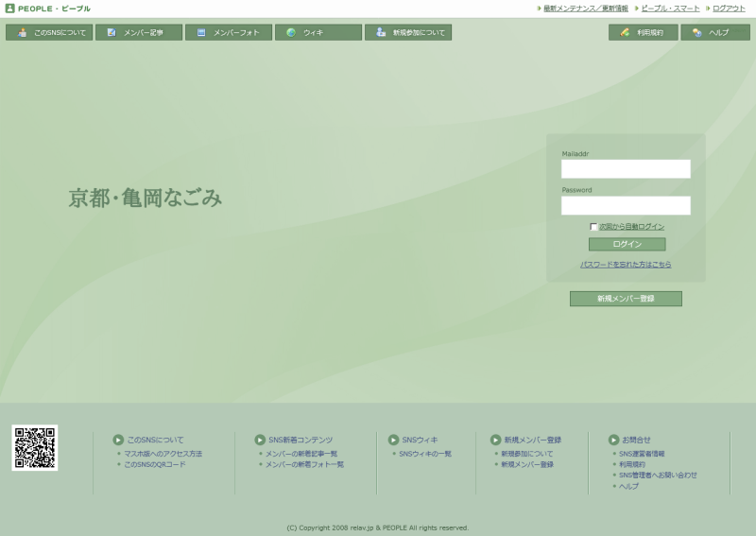The width and height of the screenshot is (756, 536).
Task: Focus the Mailaddr input field
Action: 626,169
